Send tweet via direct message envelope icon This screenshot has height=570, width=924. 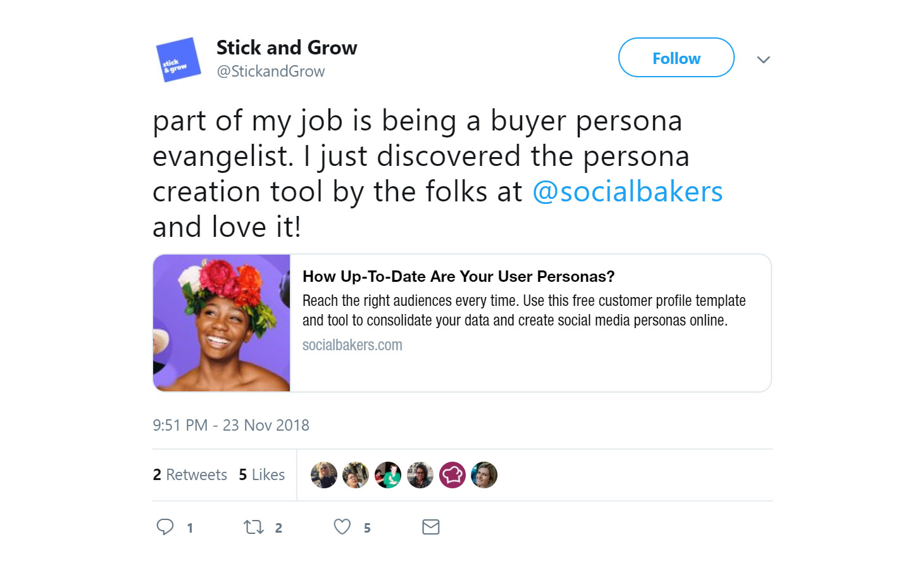tap(431, 527)
